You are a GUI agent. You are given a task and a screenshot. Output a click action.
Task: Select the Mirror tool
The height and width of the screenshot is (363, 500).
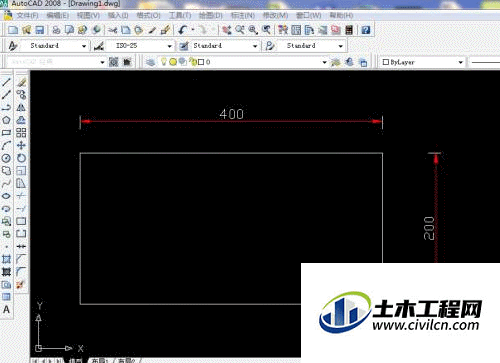pyautogui.click(x=21, y=107)
